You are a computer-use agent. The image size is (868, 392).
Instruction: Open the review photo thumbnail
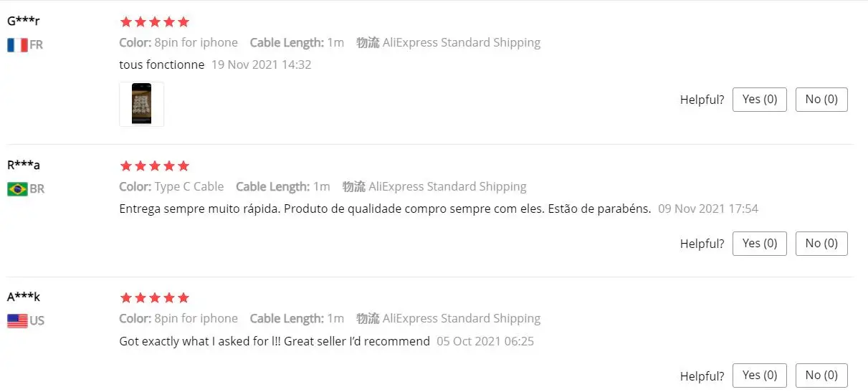(141, 104)
